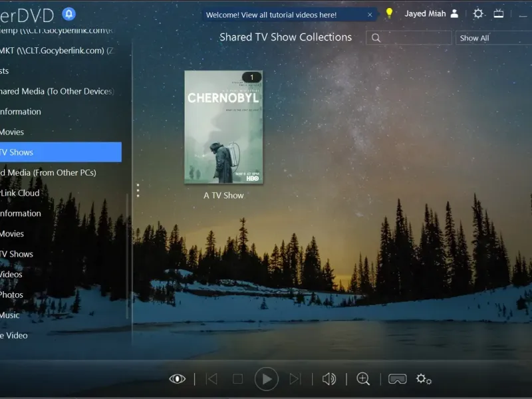Select the MKT network drive entry
532x399 pixels.
(57, 51)
